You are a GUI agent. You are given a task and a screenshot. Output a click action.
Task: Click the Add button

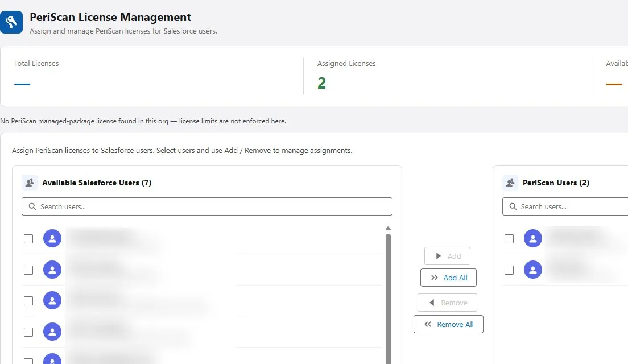pyautogui.click(x=447, y=256)
